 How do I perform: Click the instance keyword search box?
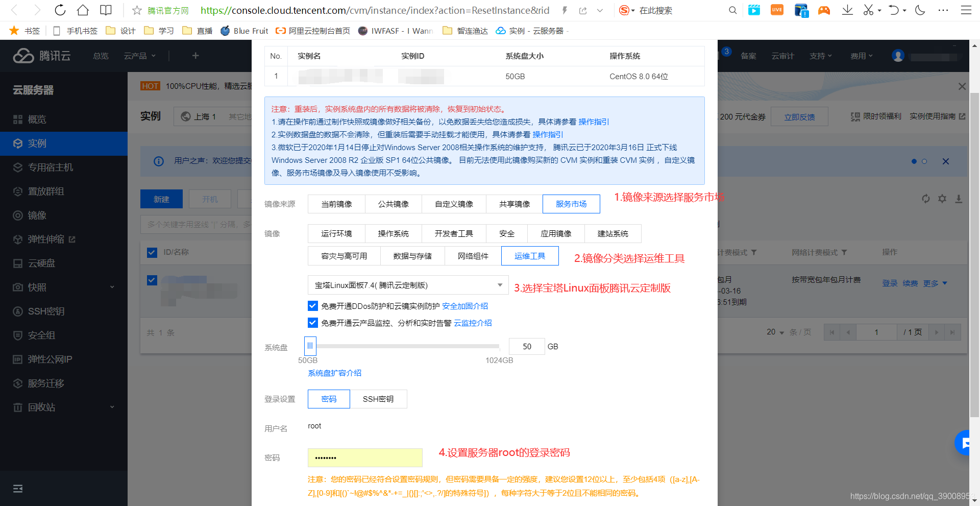196,224
